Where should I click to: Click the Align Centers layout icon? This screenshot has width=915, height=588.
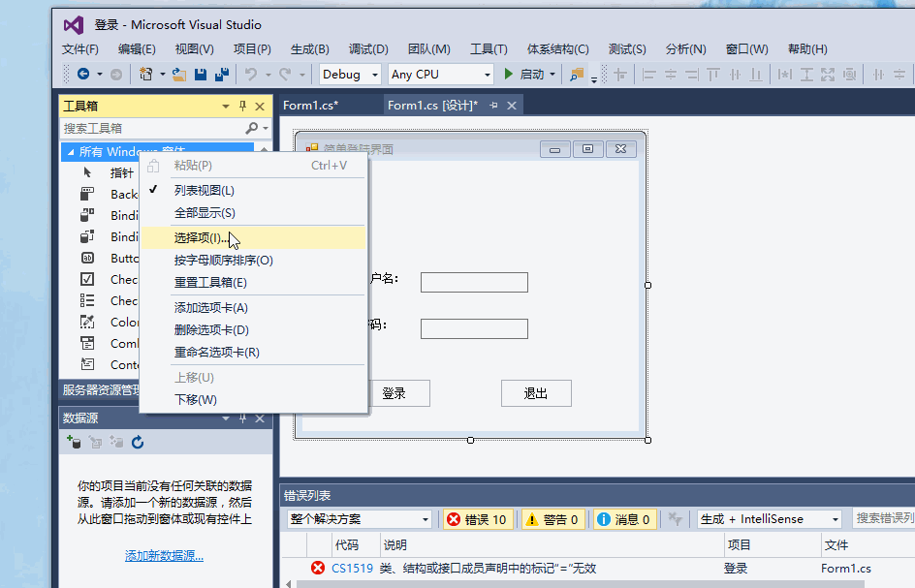(671, 74)
